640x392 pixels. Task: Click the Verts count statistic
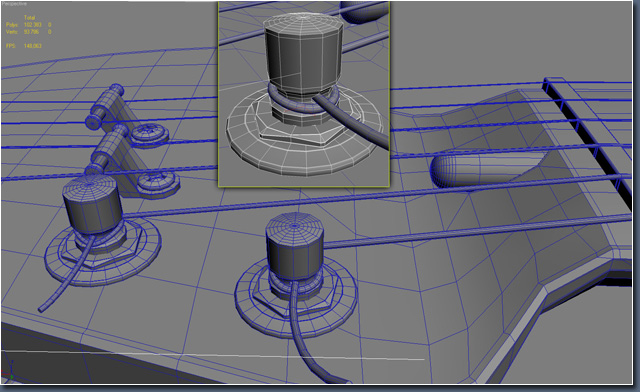31,32
